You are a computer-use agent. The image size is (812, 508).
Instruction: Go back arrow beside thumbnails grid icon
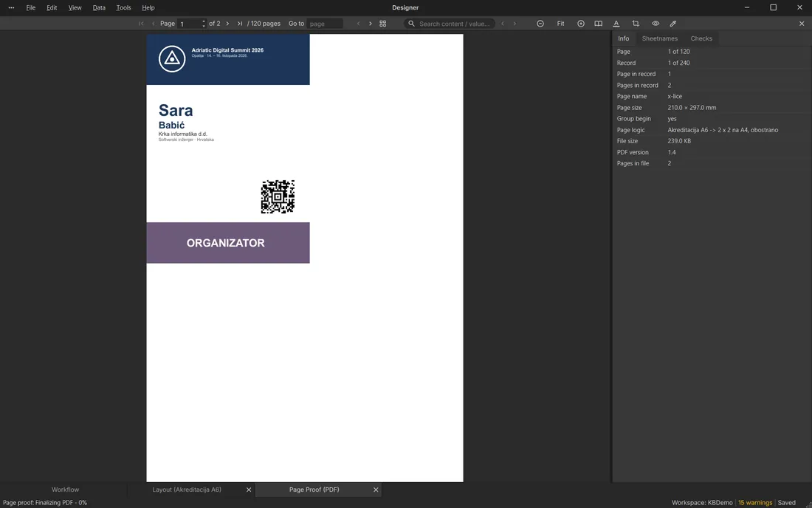coord(358,24)
